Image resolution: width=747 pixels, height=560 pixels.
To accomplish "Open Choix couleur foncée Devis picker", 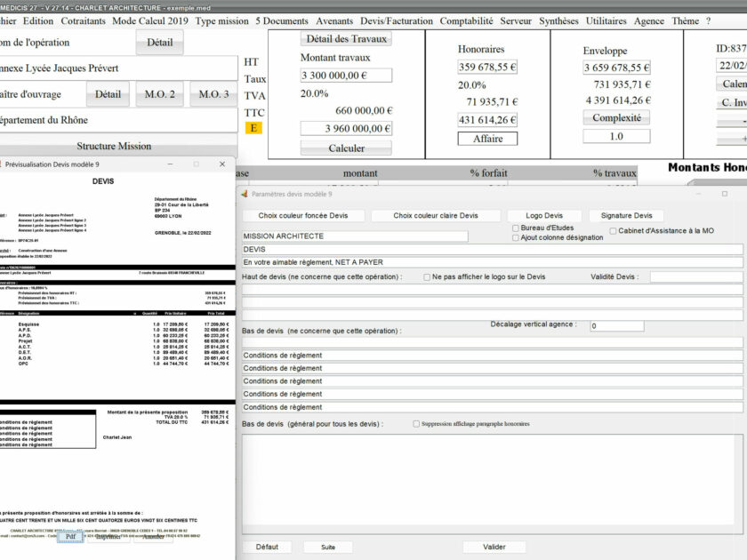I will [303, 216].
